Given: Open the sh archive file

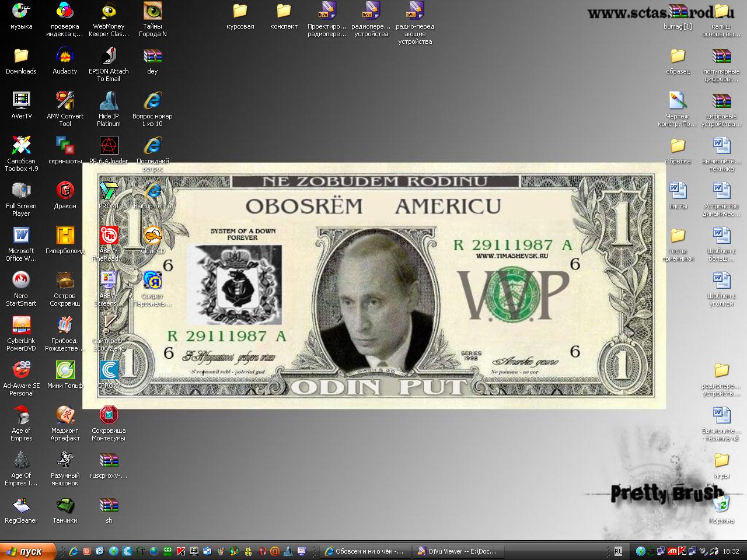Looking at the screenshot, I should tap(109, 510).
